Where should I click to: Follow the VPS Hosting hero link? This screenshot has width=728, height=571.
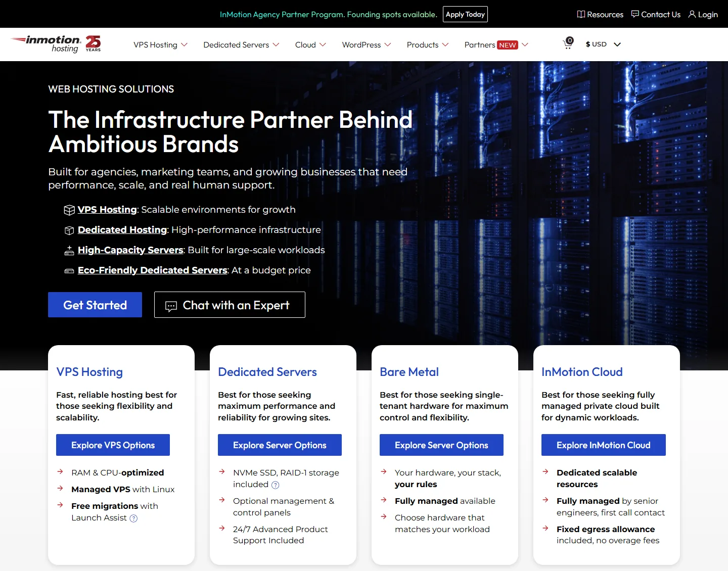click(x=107, y=210)
